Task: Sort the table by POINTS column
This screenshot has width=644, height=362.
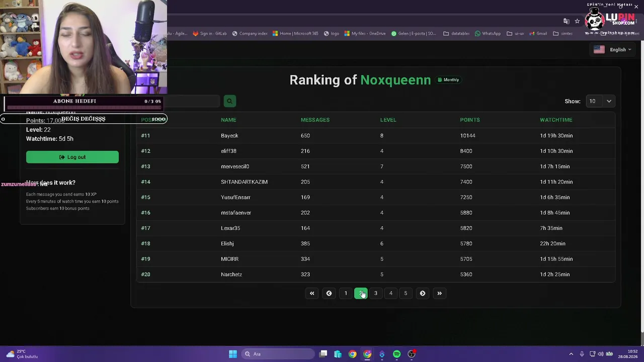Action: [470, 120]
